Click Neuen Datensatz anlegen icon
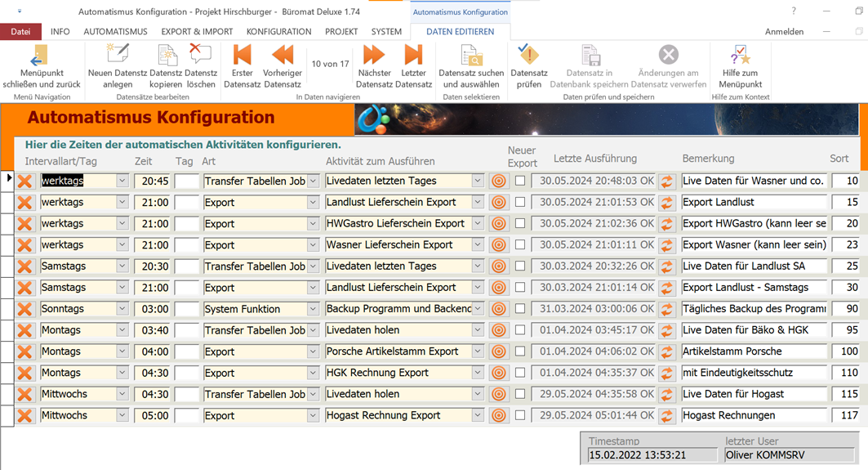 [118, 56]
